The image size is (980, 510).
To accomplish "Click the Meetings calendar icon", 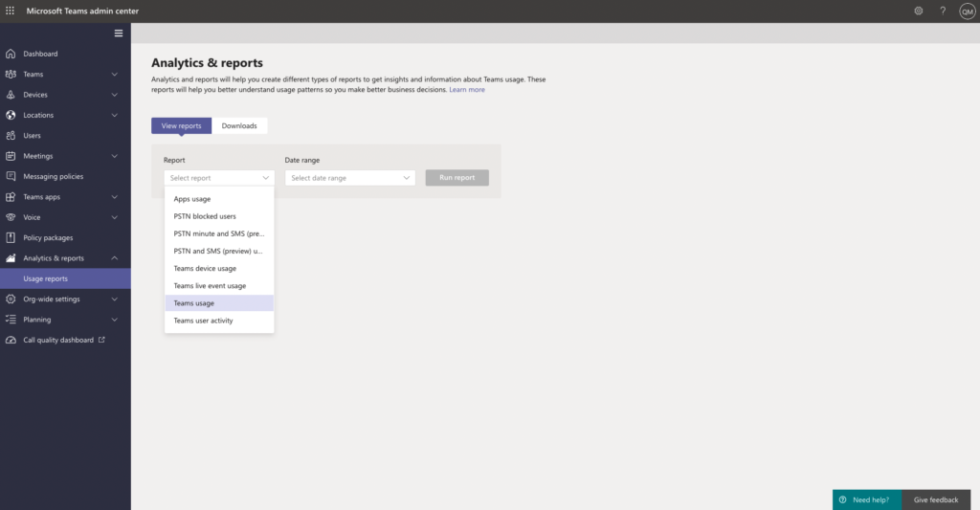I will tap(11, 156).
